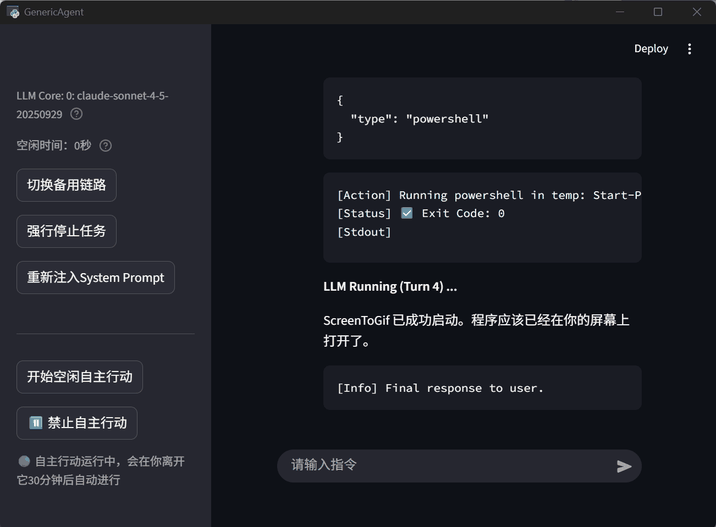Viewport: 716px width, 527px height.
Task: Click the [Stdout] line
Action: [364, 232]
